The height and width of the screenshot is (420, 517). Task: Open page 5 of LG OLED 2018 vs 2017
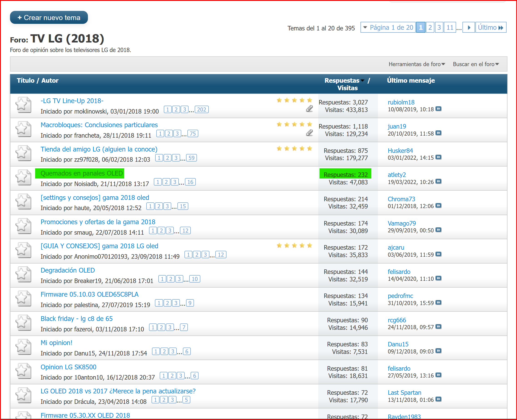click(186, 400)
